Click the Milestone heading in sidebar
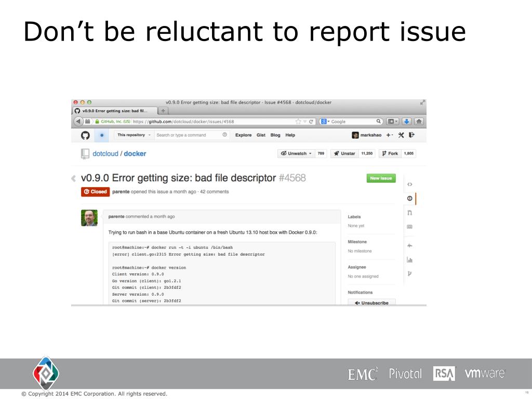 [x=357, y=242]
